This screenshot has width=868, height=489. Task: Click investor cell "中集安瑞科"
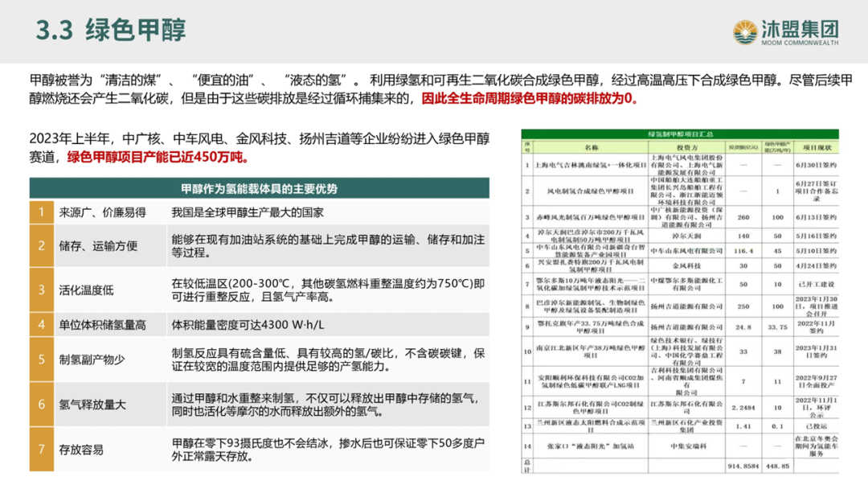click(687, 446)
